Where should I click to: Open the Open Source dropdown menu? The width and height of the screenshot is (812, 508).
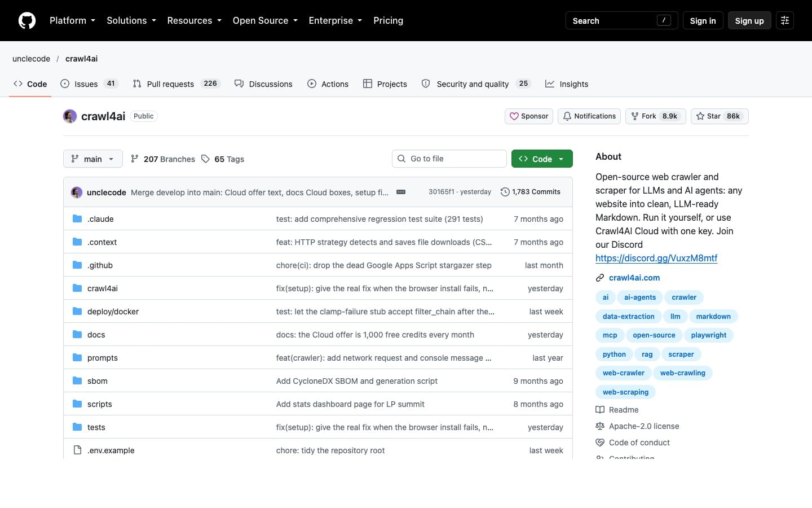[265, 20]
